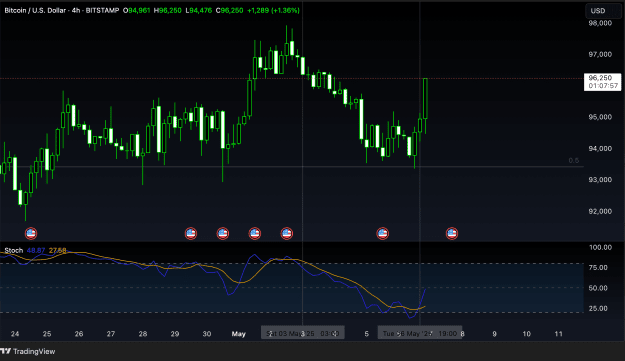The height and width of the screenshot is (361, 625).
Task: Click the high value H96,250 in the header
Action: (x=168, y=10)
